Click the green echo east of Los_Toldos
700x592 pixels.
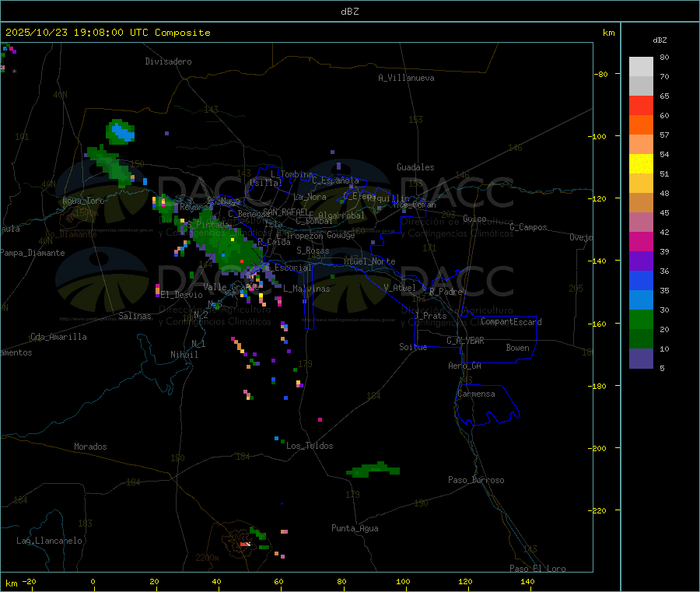coord(373,470)
